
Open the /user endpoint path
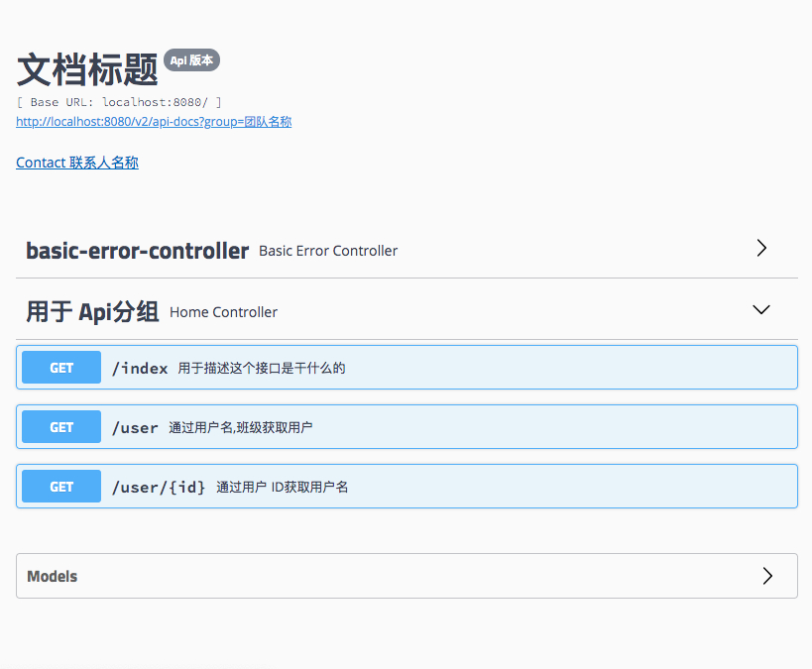pyautogui.click(x=135, y=428)
